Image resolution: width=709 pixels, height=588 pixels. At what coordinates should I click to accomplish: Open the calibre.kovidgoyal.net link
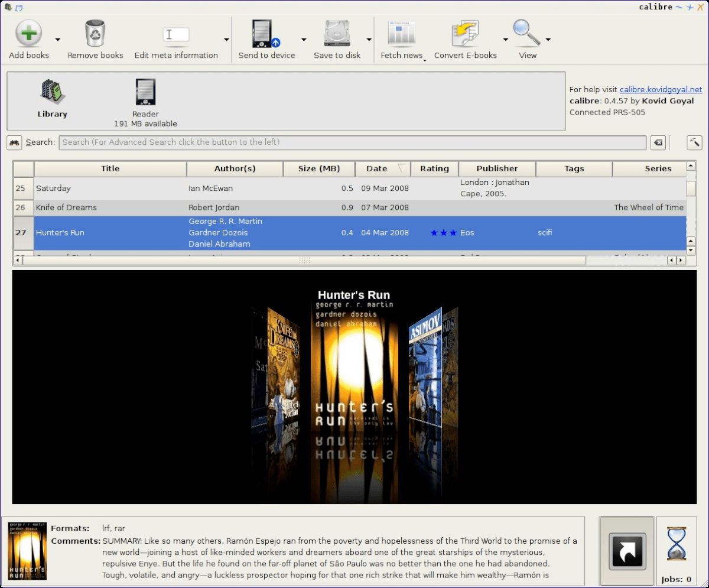660,89
